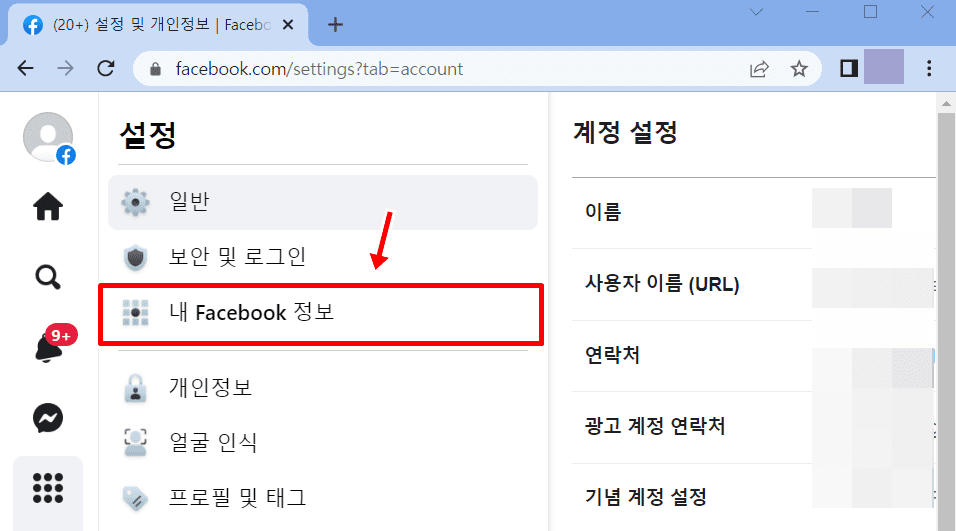Click the lock icon for 개인정보
Image resolution: width=956 pixels, height=531 pixels.
135,388
